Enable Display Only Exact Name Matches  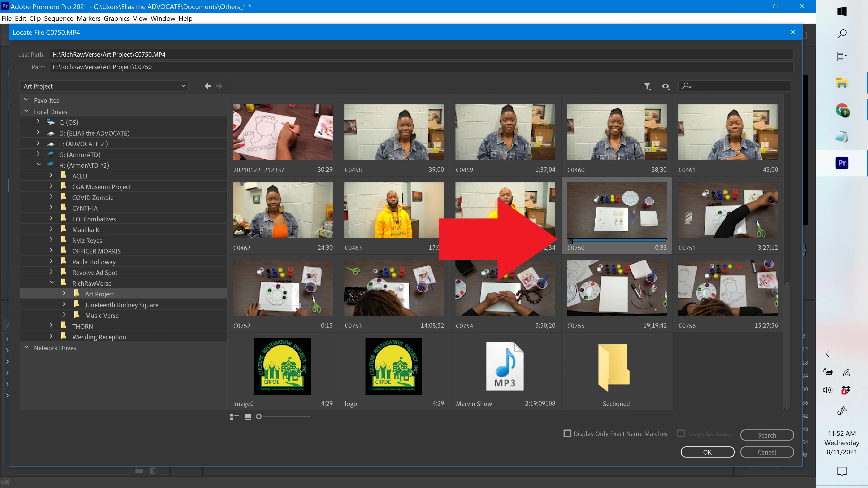pos(567,434)
